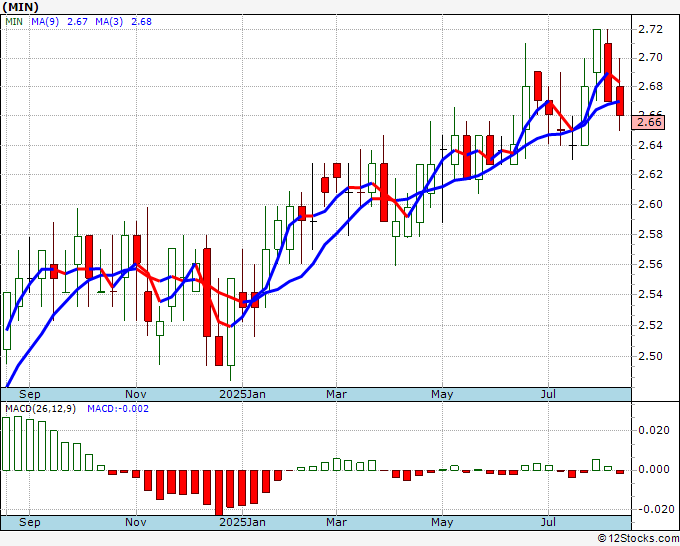680x546 pixels.
Task: Click the hollow green candle reaching 2.72
Action: tap(597, 51)
